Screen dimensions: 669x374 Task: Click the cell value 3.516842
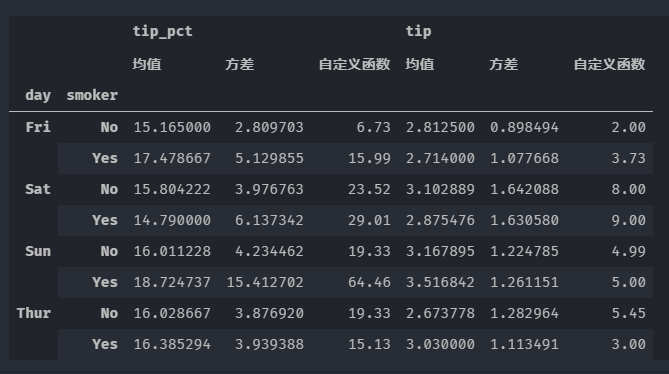(x=440, y=282)
